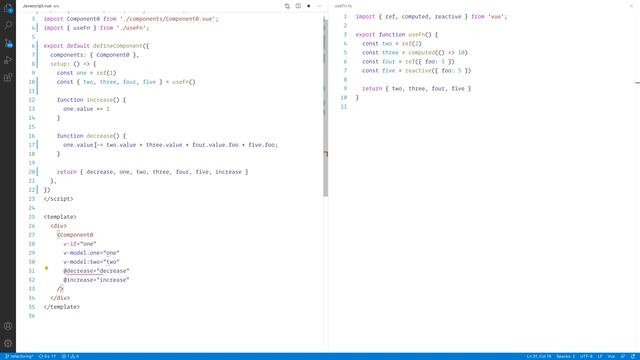Screen dimensions: 640x360
Task: Click line number 9 in right editor
Action: click(345, 89)
